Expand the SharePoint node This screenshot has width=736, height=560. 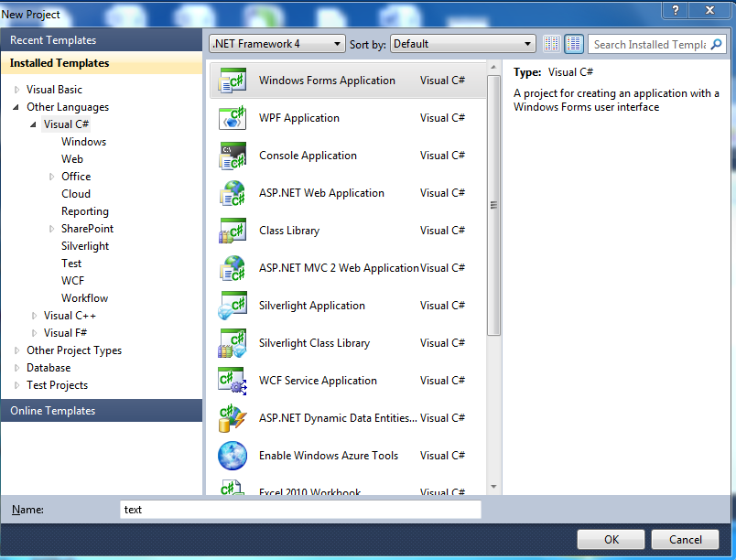pyautogui.click(x=51, y=229)
